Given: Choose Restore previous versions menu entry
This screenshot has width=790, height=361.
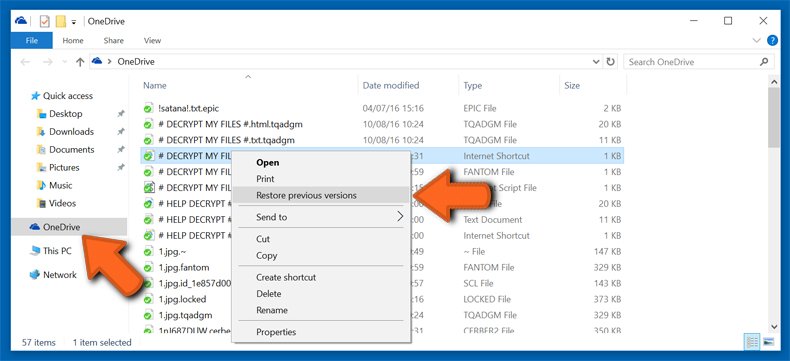Looking at the screenshot, I should (x=321, y=195).
